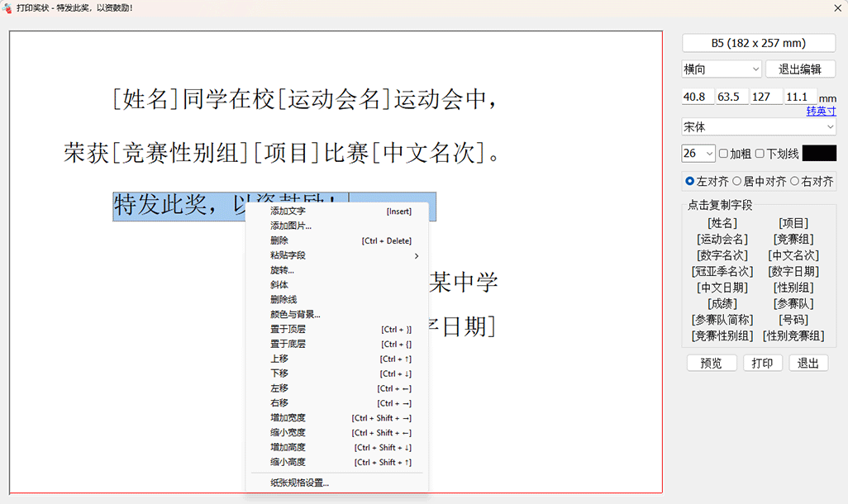
Task: Click the 预览 preview button
Action: pyautogui.click(x=711, y=364)
